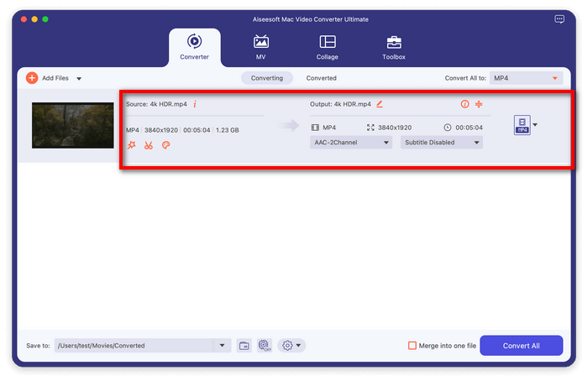Click the source file info icon
Viewport: 588px width, 381px height.
(195, 104)
